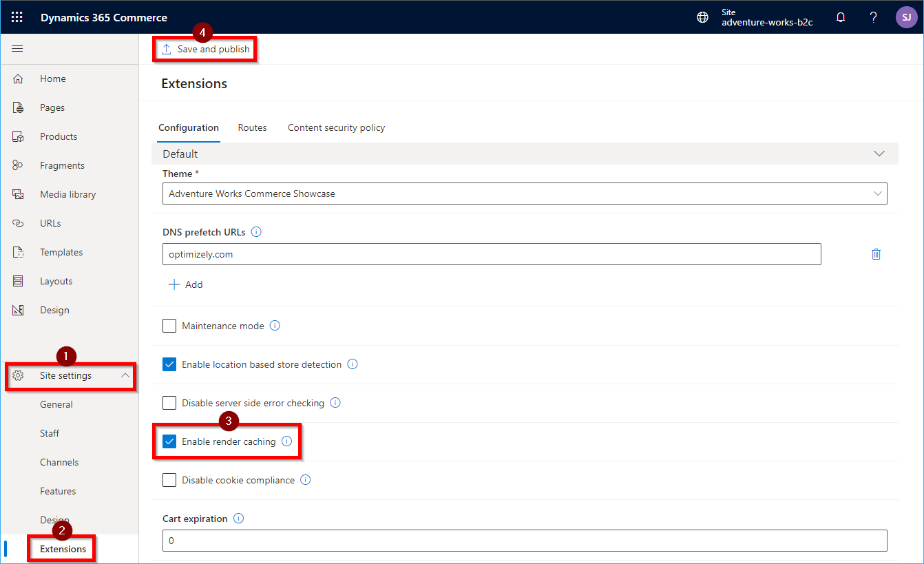Open the SJ user account avatar
Screen dimensions: 924x564
tap(906, 17)
